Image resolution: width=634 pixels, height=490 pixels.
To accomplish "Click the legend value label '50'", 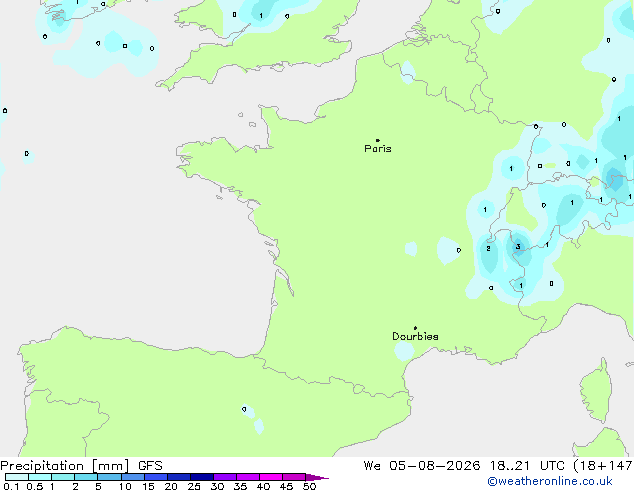I will [x=309, y=486].
